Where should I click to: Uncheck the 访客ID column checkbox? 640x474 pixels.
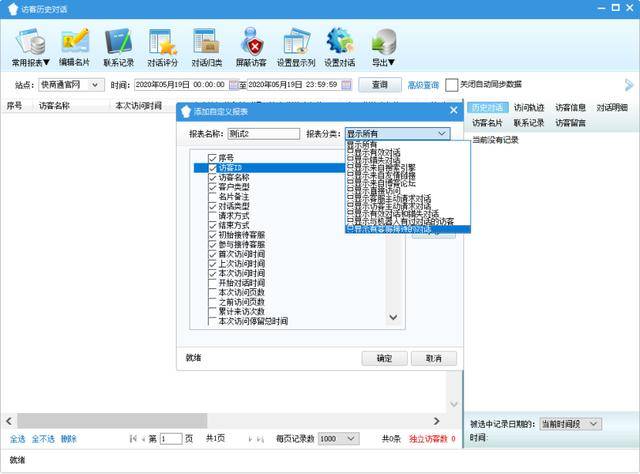[212, 168]
